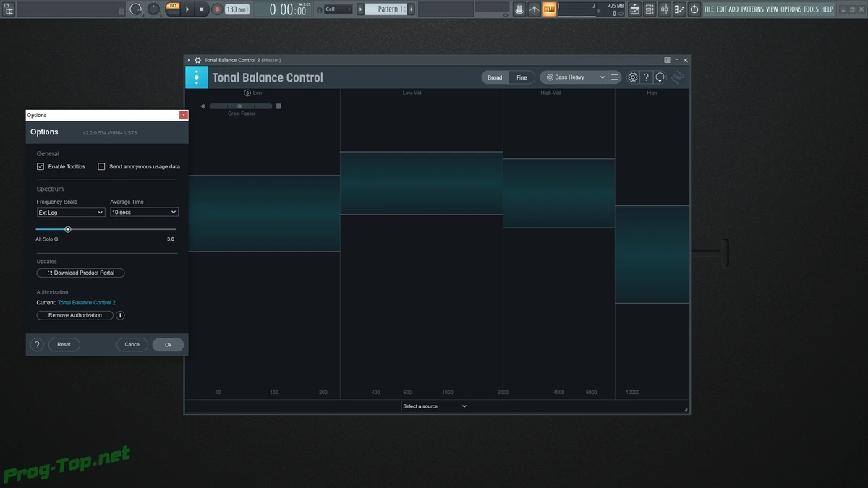868x488 pixels.
Task: Open Frequency Scale Ext Log dropdown
Action: pos(71,213)
